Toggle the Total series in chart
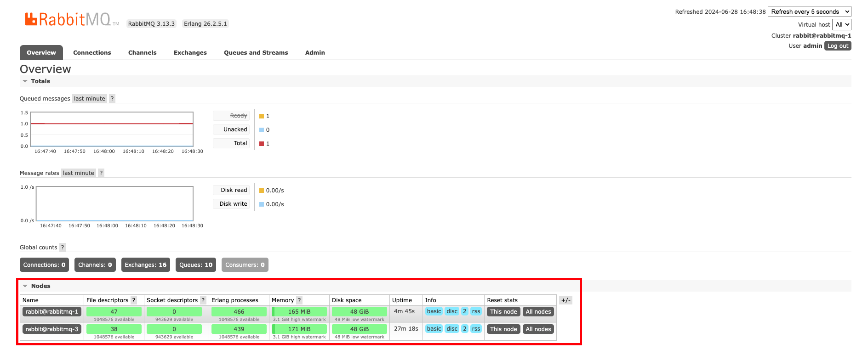 click(231, 143)
